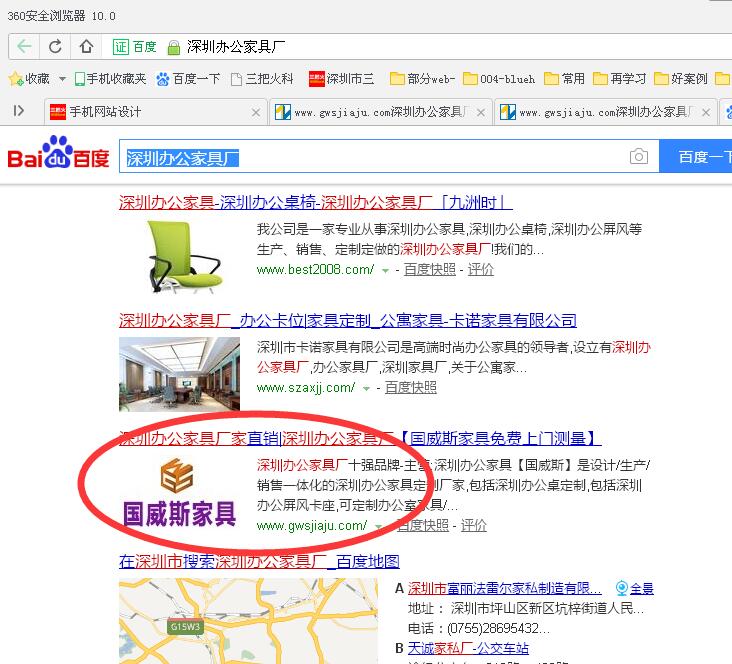Close the second www.gwsjiaju.com tab
This screenshot has width=732, height=664.
click(706, 113)
